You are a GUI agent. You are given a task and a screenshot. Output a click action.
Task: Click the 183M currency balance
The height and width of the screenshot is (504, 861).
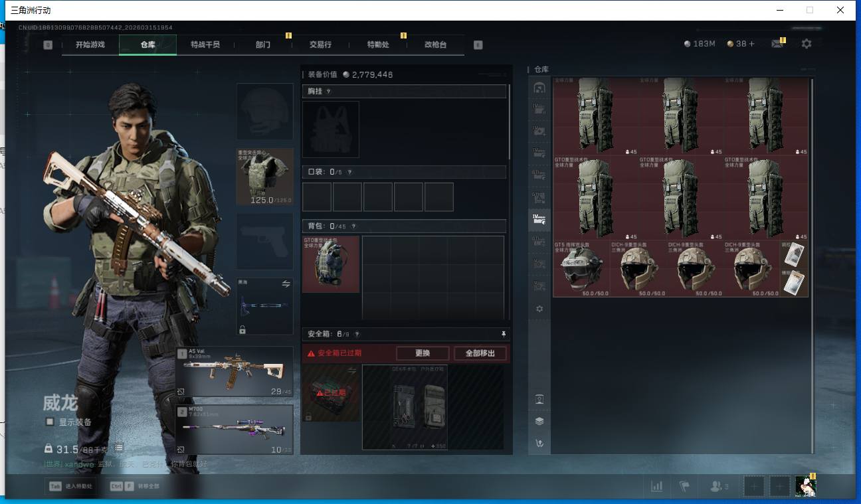tap(700, 44)
